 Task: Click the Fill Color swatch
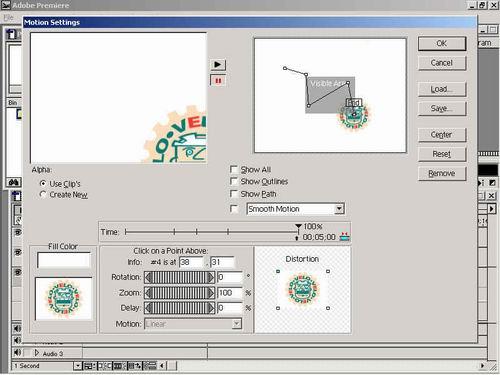[x=64, y=260]
